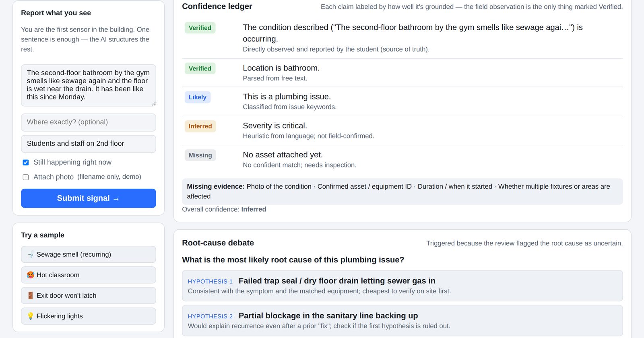Uncheck the Still happening right now checkbox
This screenshot has width=644, height=338.
click(26, 163)
